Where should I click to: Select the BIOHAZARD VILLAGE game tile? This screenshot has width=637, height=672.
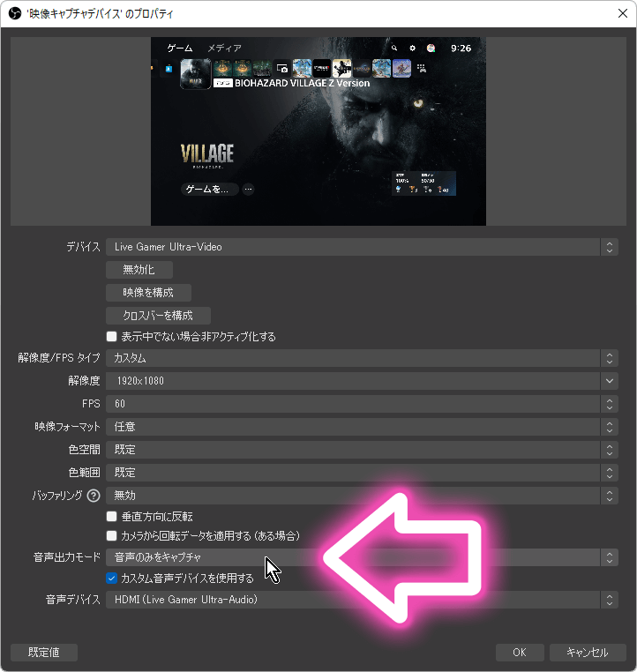[196, 74]
